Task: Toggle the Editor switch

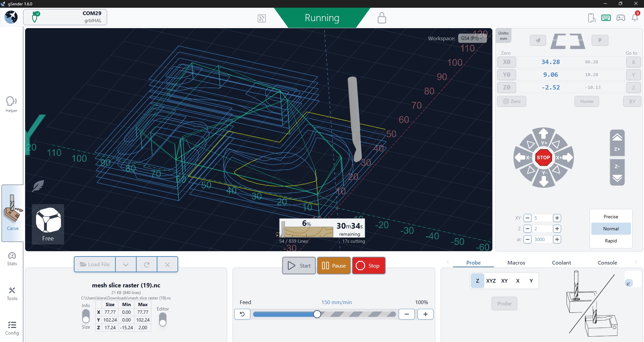Action: (163, 320)
